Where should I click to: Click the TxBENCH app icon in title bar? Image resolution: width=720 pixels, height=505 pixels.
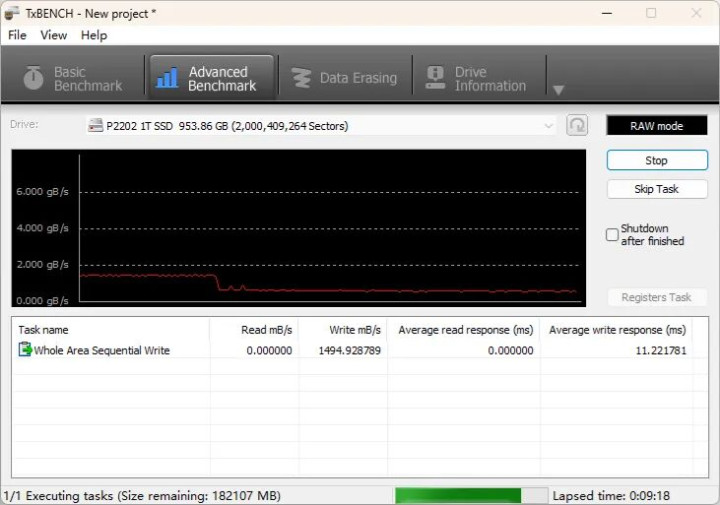tap(12, 13)
